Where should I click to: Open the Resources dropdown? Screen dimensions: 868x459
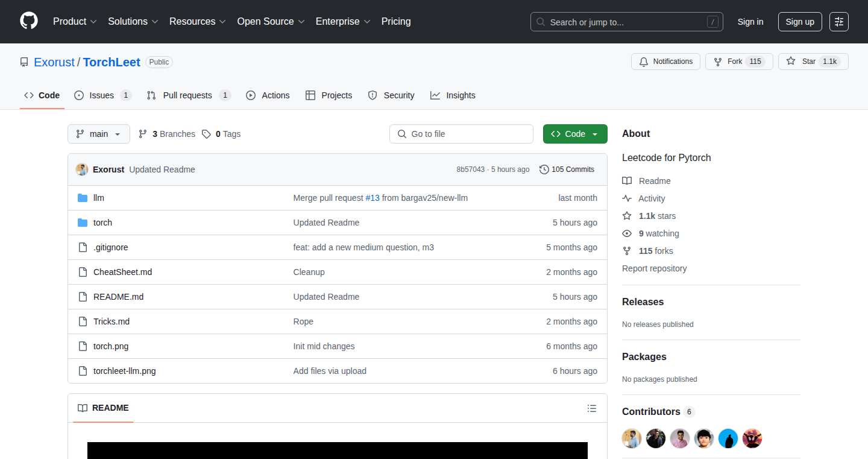(x=198, y=22)
